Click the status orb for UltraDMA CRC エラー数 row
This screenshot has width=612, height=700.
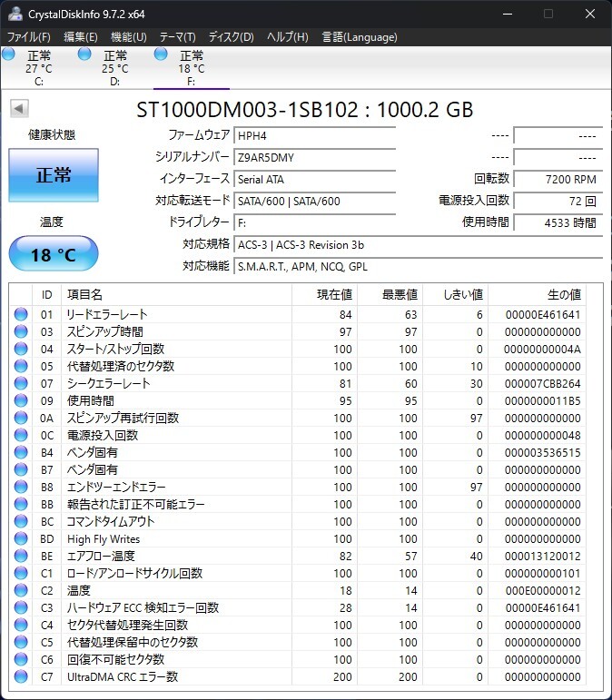click(21, 676)
